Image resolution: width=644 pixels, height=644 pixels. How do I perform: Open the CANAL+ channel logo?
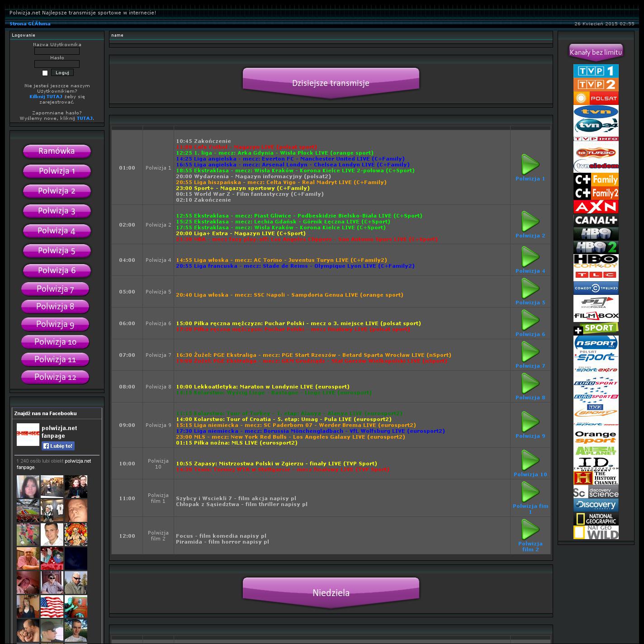[596, 220]
